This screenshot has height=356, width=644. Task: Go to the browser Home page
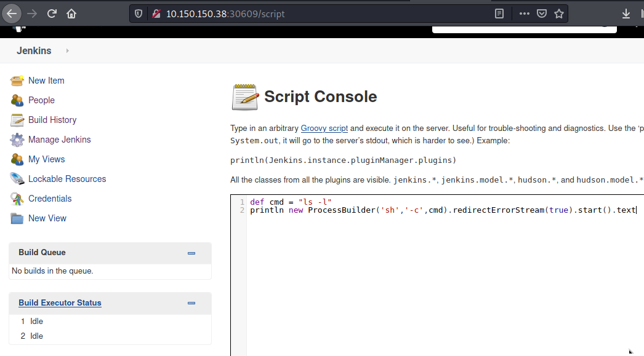71,14
